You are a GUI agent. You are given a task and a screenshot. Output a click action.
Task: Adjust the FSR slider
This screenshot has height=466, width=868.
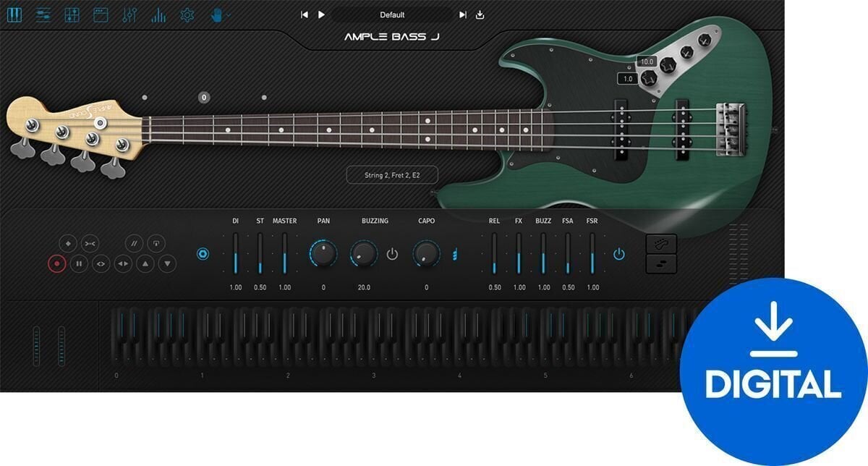(x=592, y=253)
